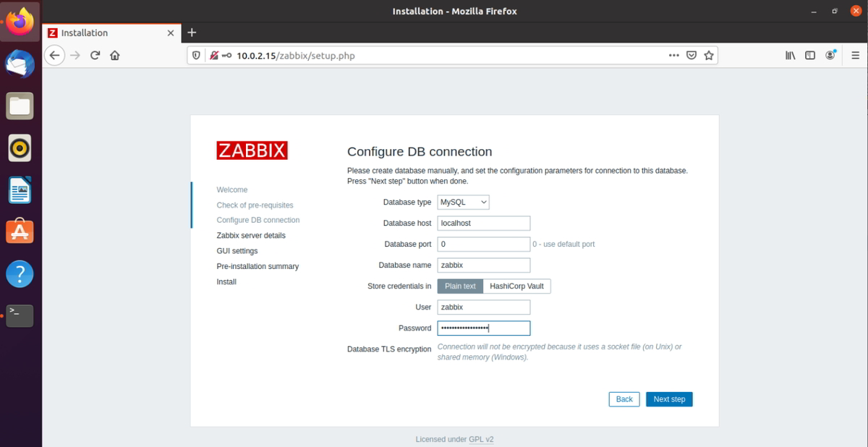Screen dimensions: 868x447
Task: Select Plain text credential storage
Action: [x=459, y=286]
